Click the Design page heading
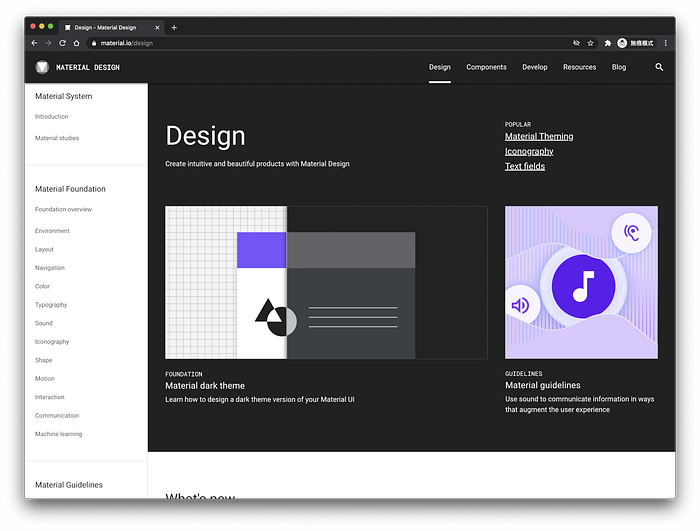This screenshot has height=531, width=700. (205, 135)
